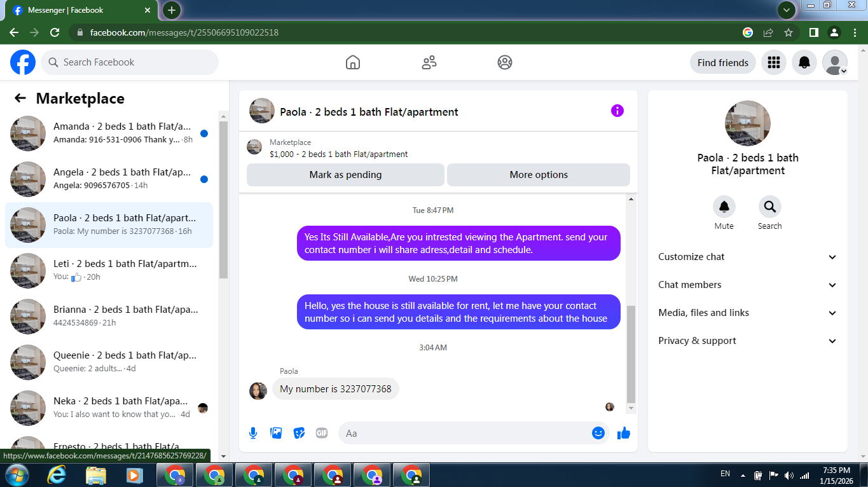Go back in browser history
The height and width of the screenshot is (487, 868).
(x=14, y=32)
